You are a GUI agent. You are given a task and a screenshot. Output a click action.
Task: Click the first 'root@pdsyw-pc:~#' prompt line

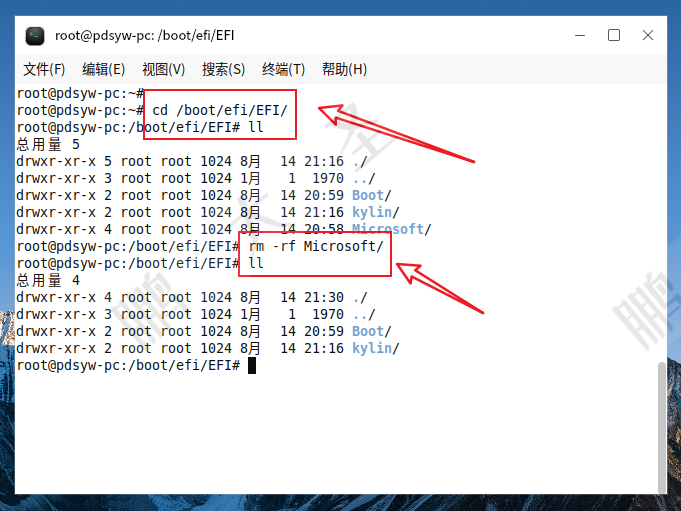[x=80, y=93]
